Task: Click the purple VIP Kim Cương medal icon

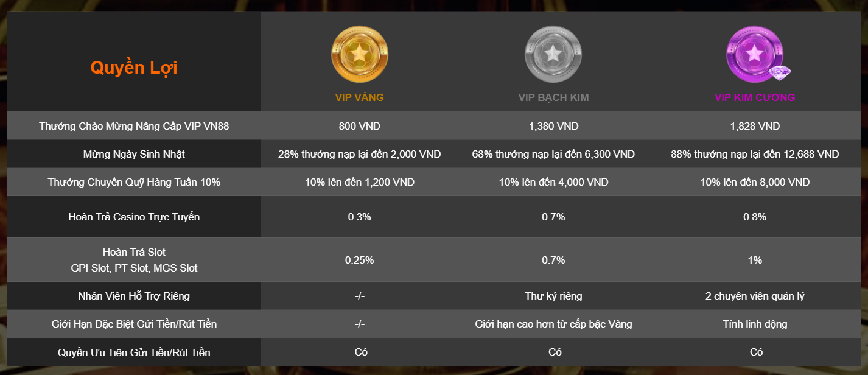Action: click(755, 55)
